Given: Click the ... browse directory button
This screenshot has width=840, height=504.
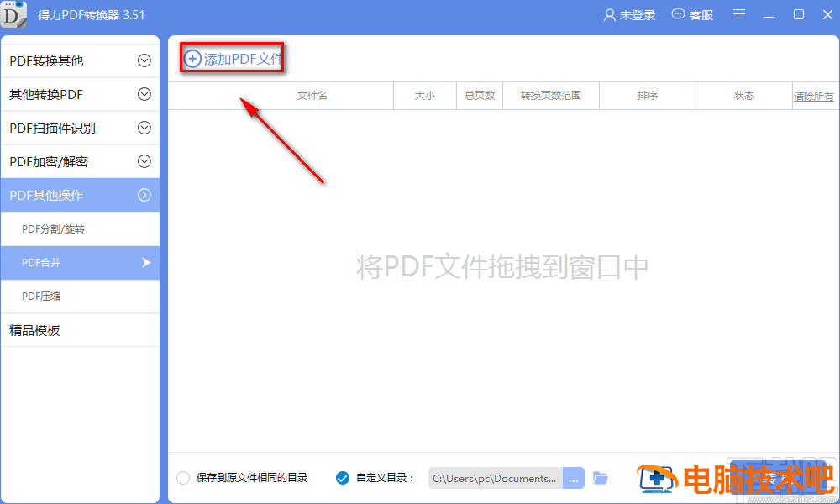Looking at the screenshot, I should (573, 478).
